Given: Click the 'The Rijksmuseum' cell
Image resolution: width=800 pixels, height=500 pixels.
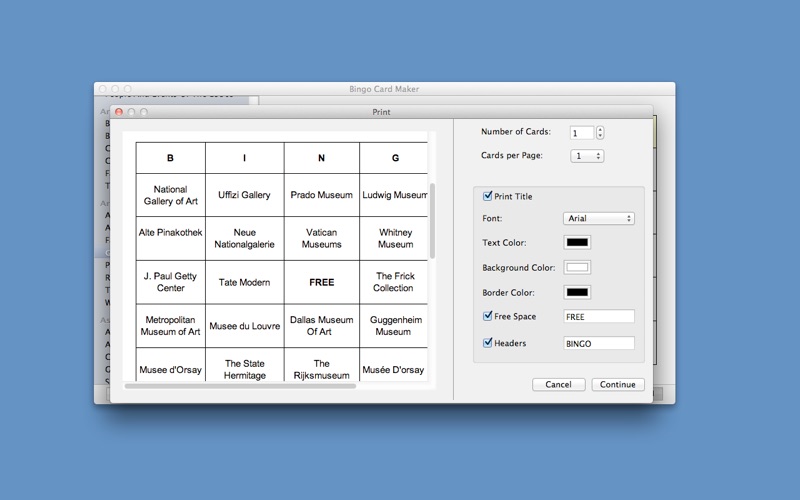Looking at the screenshot, I should click(322, 365).
